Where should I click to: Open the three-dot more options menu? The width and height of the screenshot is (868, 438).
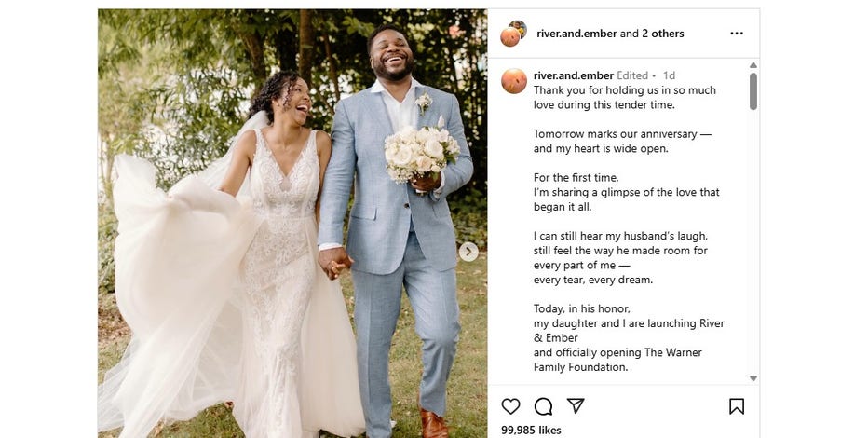[x=737, y=34]
